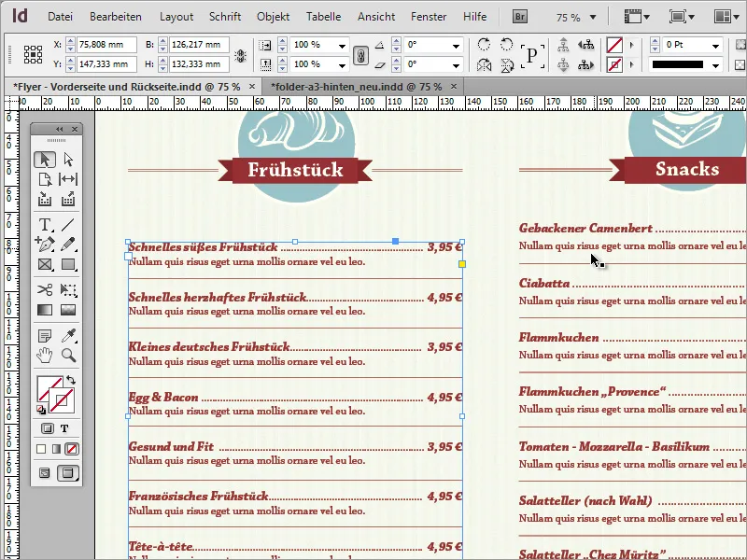
Task: Click the reference point locator grid
Action: point(33,55)
